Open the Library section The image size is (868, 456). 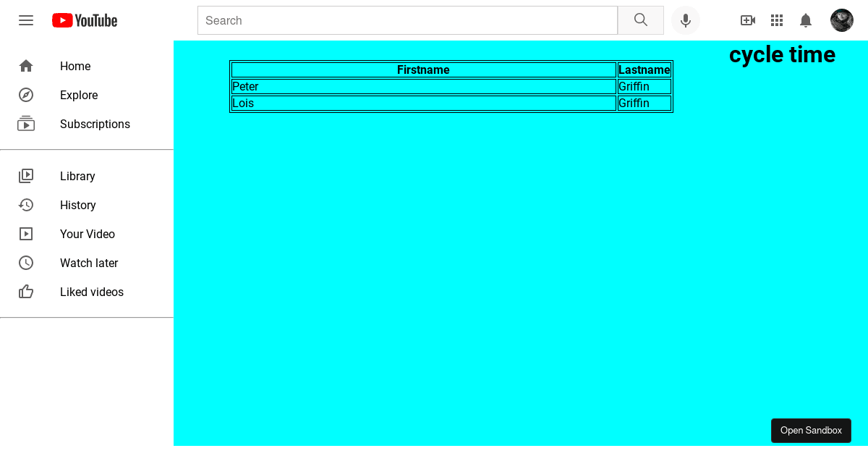pyautogui.click(x=77, y=176)
